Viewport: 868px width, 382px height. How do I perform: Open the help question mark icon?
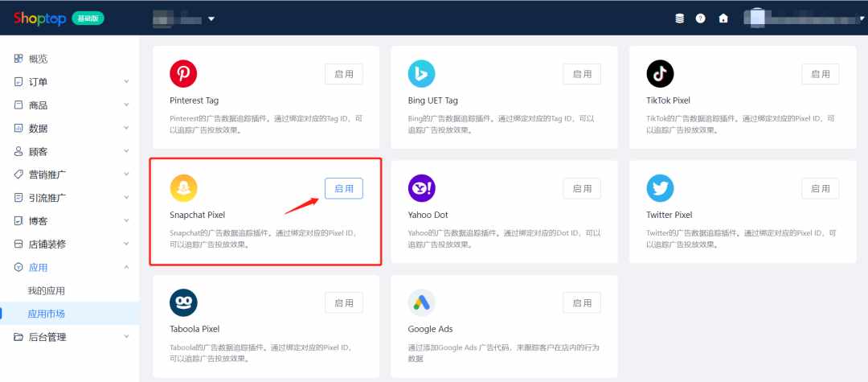(701, 18)
